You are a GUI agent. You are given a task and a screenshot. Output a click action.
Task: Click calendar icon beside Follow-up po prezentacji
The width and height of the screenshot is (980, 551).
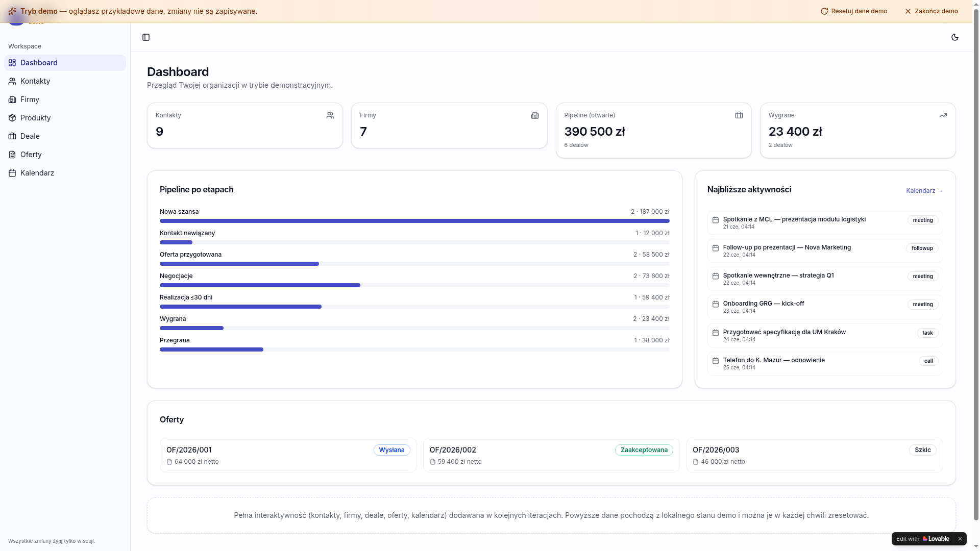[716, 248]
